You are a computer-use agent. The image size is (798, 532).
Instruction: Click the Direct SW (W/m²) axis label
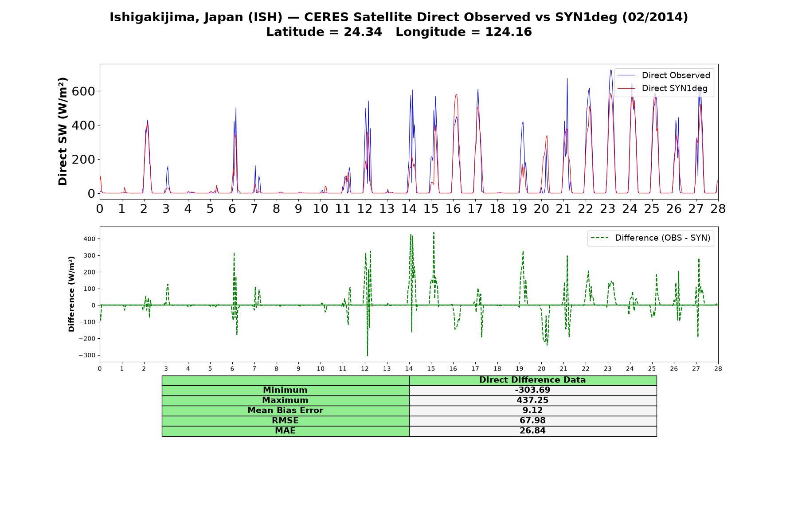(63, 132)
